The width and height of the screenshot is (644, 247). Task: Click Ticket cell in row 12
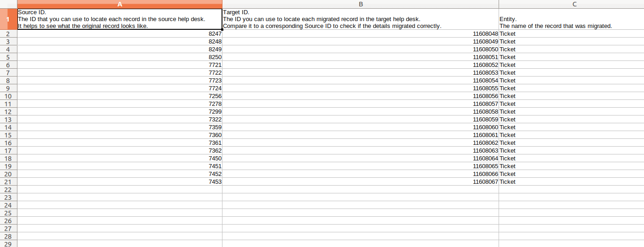(572, 112)
